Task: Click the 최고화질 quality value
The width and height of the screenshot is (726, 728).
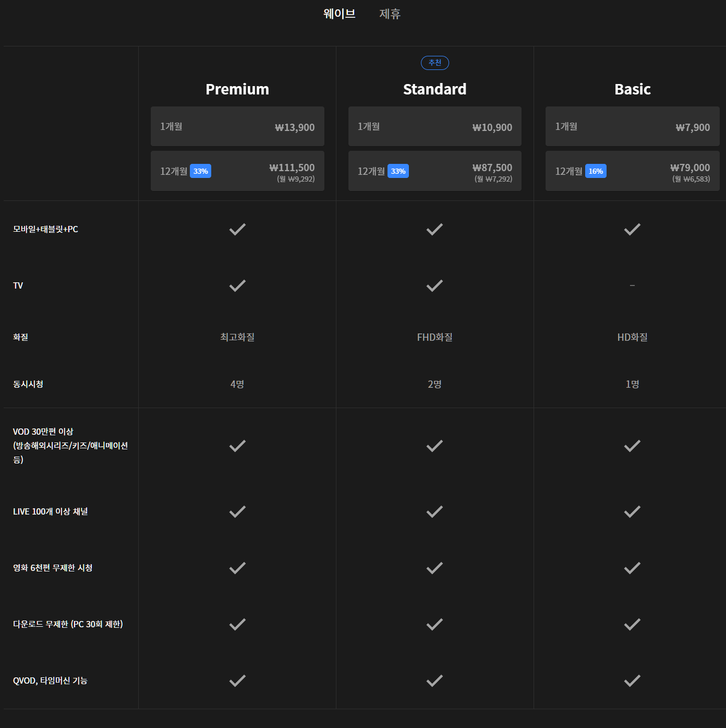Action: pos(237,337)
